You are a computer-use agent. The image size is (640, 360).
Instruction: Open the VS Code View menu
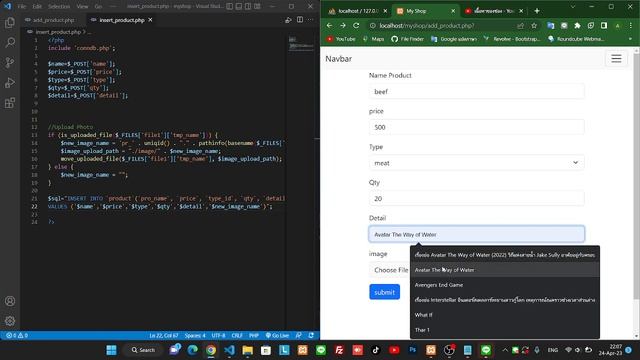click(x=82, y=7)
